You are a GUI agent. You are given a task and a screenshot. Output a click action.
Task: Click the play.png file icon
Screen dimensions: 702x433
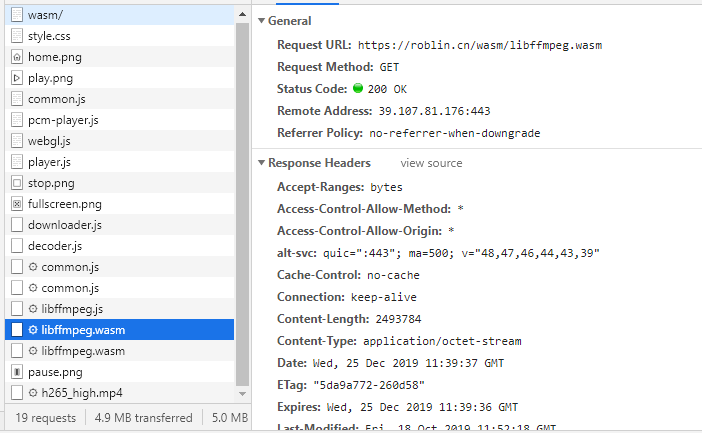17,78
